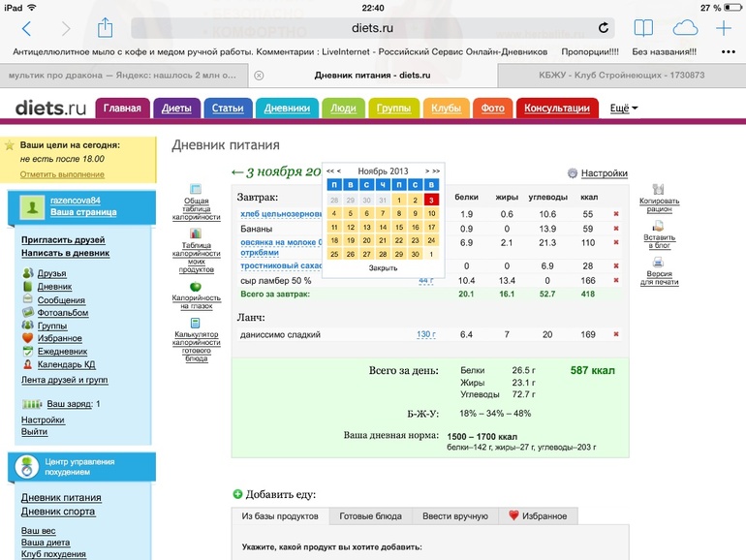The height and width of the screenshot is (560, 746).
Task: Click the gear icon next to Настройки
Action: pyautogui.click(x=573, y=173)
